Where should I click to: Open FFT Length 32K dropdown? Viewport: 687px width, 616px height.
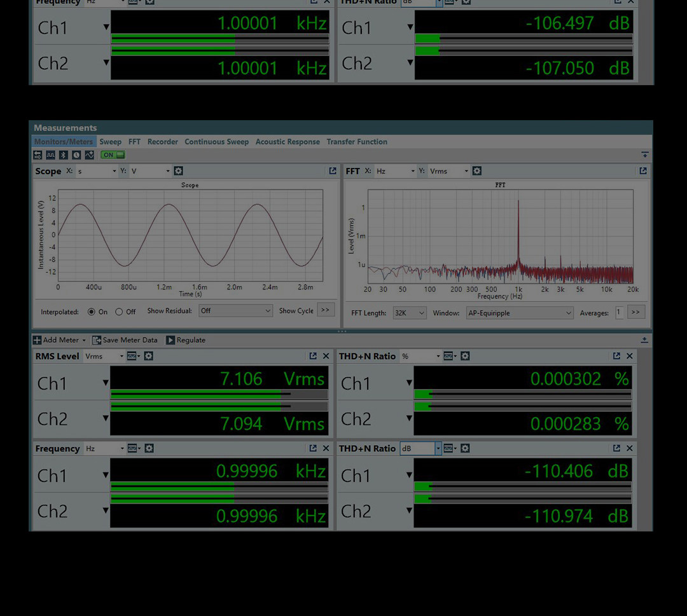click(410, 313)
